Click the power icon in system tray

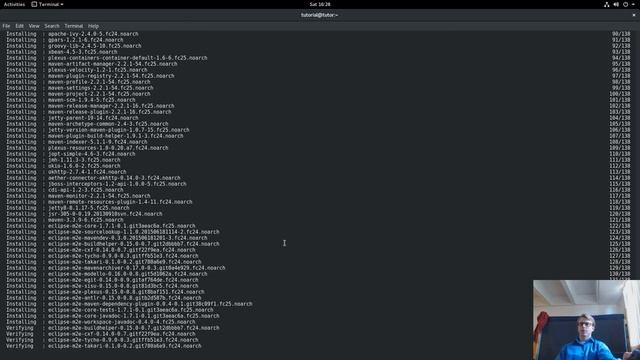[625, 4]
